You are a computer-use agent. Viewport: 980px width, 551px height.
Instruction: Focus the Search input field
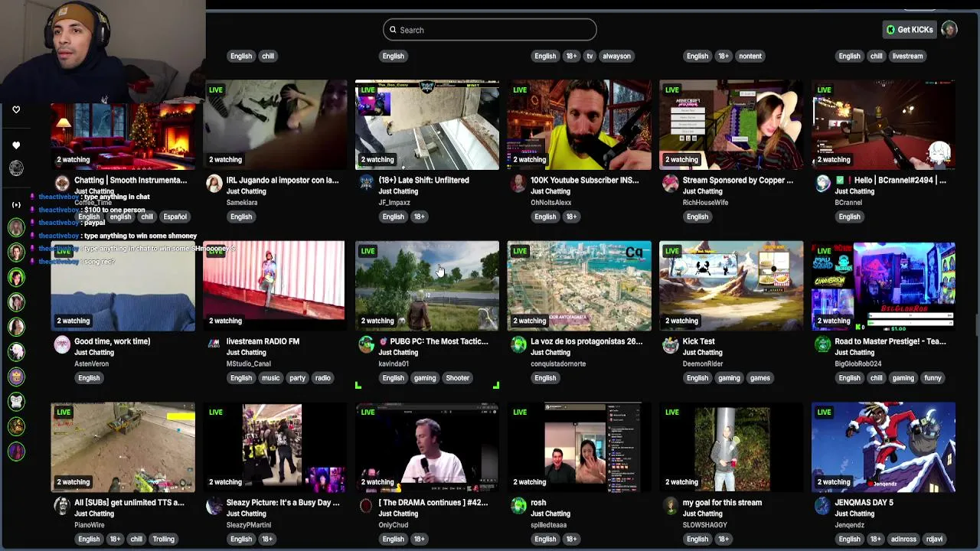(x=490, y=30)
